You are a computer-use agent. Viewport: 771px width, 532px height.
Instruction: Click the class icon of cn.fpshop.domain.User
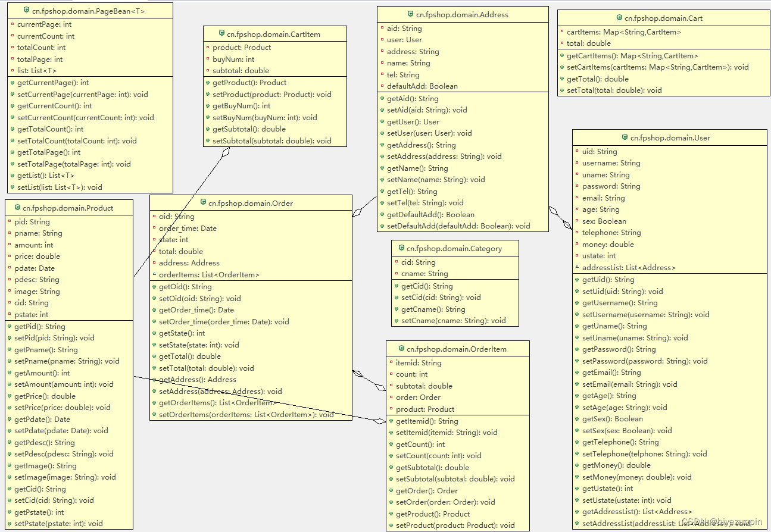[x=625, y=137]
